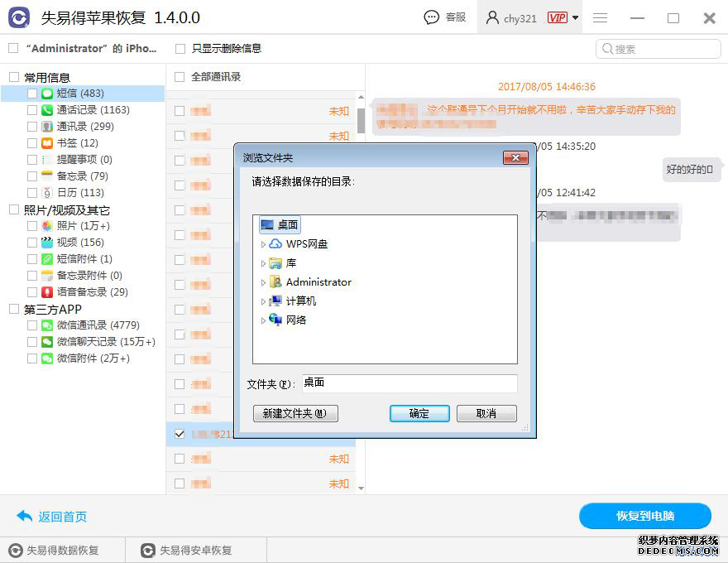Open the account dropdown arrow beside VIP
This screenshot has width=728, height=563.
pos(575,18)
